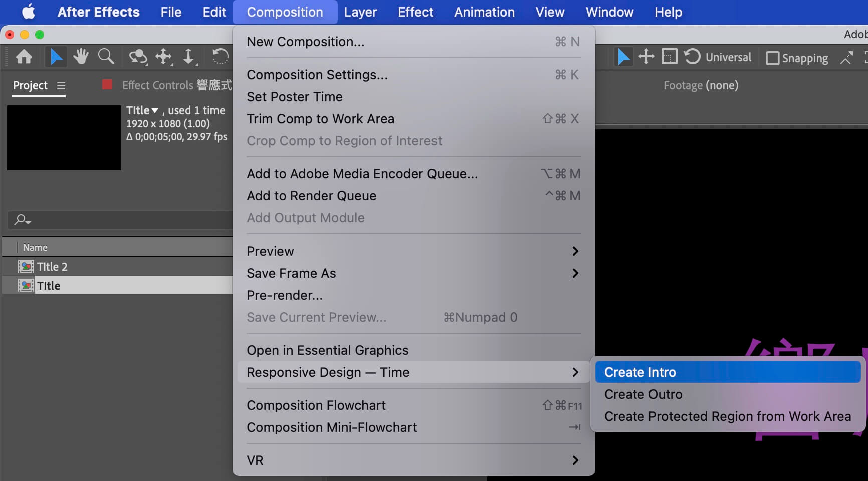Click the Project panel search field
Viewport: 868px width, 481px height.
(x=120, y=220)
